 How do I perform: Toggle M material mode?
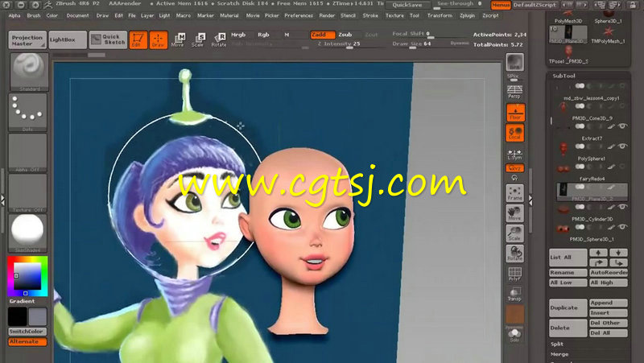[x=287, y=35]
